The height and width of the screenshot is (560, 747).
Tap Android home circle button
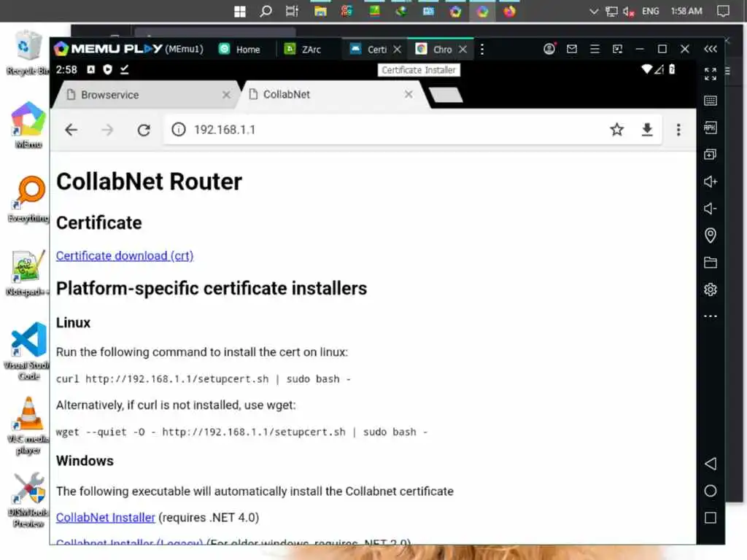pyautogui.click(x=711, y=491)
